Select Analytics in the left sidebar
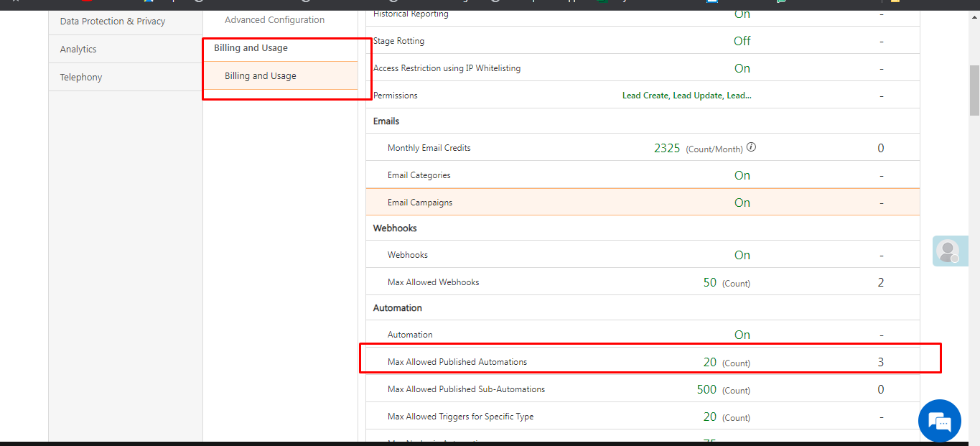This screenshot has height=446, width=980. pos(78,50)
